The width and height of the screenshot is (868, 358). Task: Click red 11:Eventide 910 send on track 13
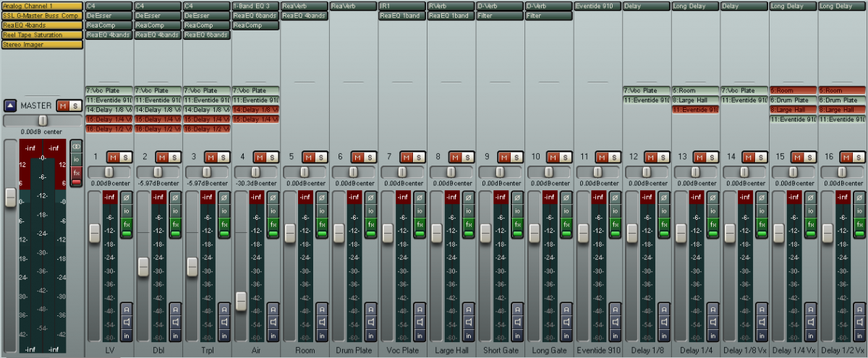695,109
